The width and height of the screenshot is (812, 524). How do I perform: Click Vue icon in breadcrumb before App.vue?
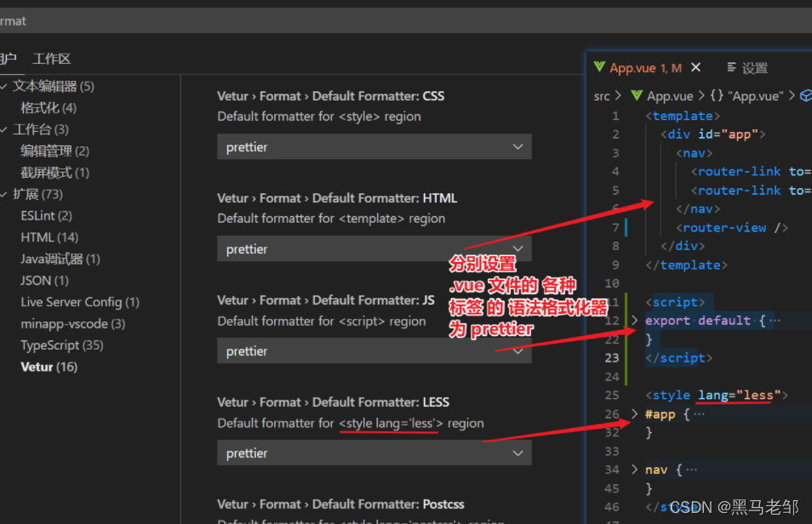pos(637,96)
